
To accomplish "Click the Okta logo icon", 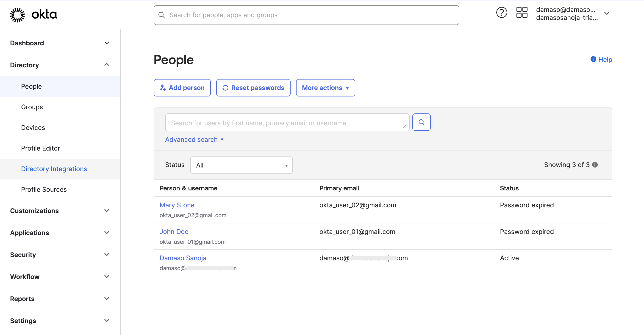I will pos(17,15).
